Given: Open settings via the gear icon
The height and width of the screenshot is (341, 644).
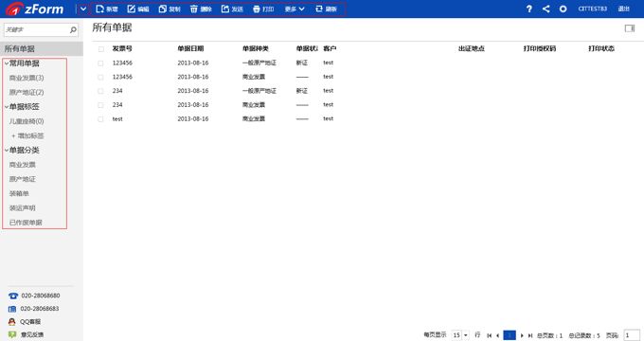Looking at the screenshot, I should pyautogui.click(x=563, y=9).
